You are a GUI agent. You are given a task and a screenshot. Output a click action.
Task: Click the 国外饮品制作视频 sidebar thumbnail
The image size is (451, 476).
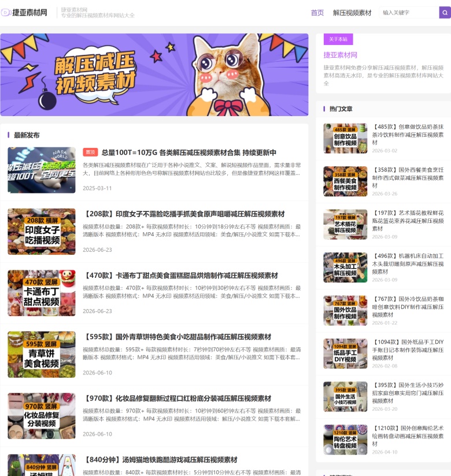[x=345, y=311]
